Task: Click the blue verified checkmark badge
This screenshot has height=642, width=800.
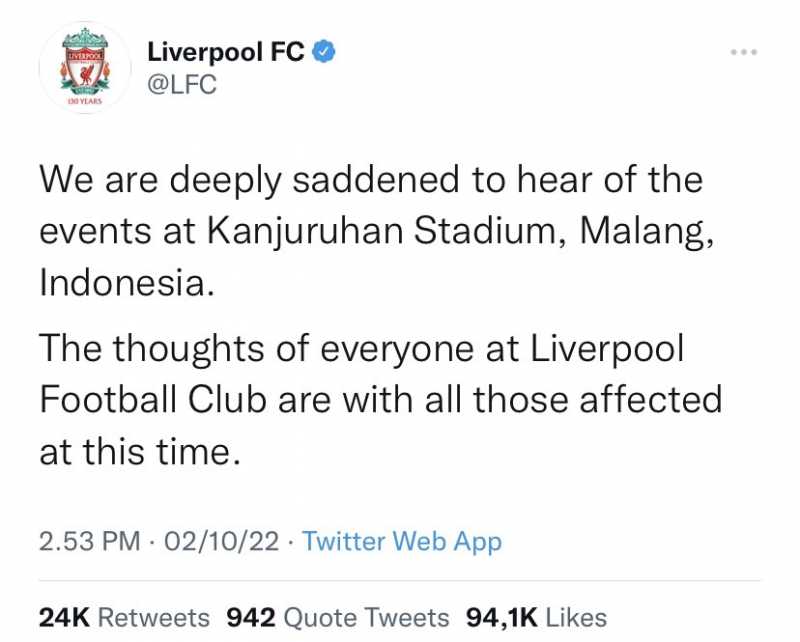Action: coord(324,52)
